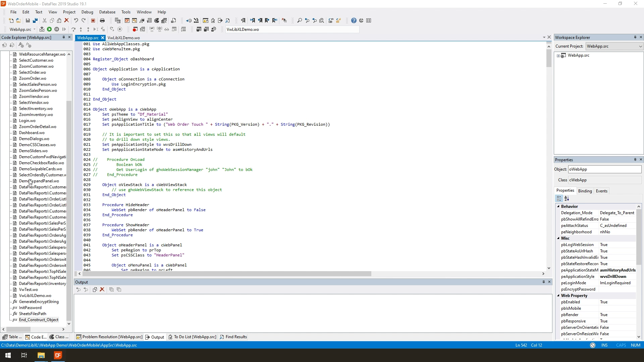644x362 pixels.
Task: Click the red delete X in Output toolbar
Action: [x=102, y=290]
